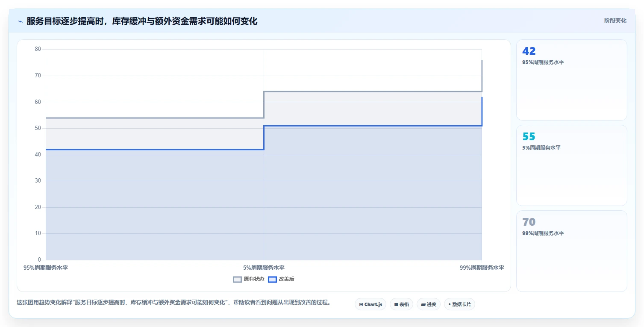
Task: Click the description sentence below the chart
Action: [174, 302]
